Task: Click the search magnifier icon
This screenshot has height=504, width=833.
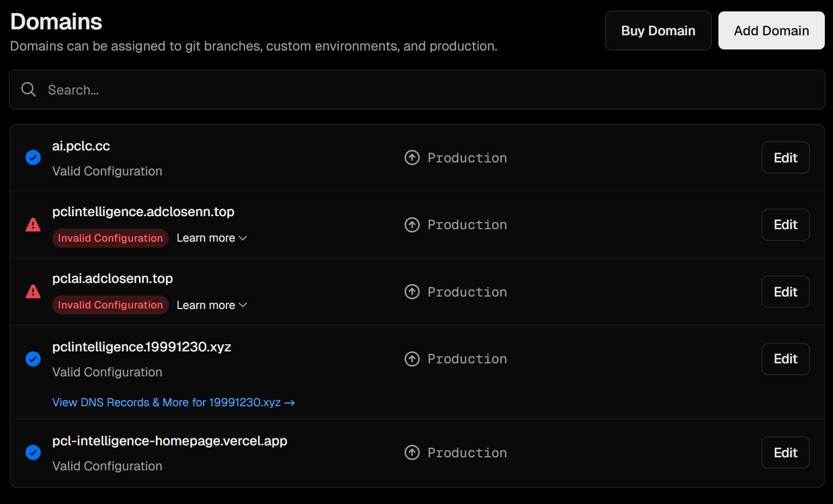Action: tap(28, 89)
